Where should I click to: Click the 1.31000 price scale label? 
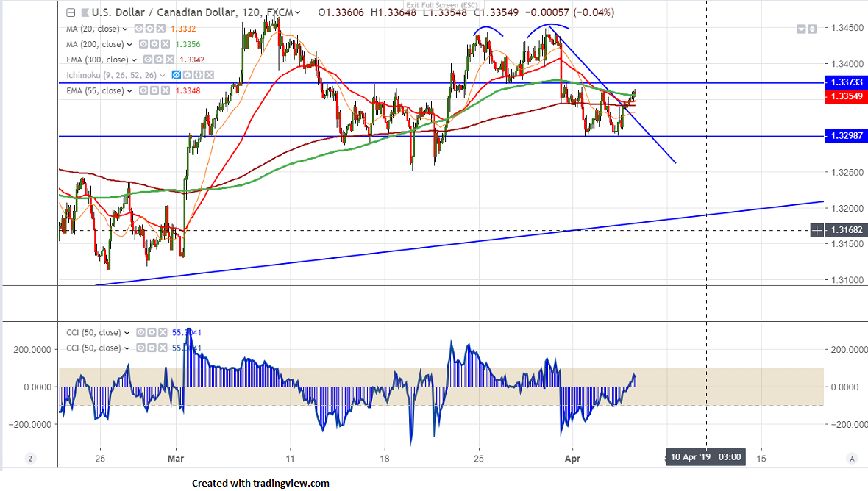tap(847, 280)
